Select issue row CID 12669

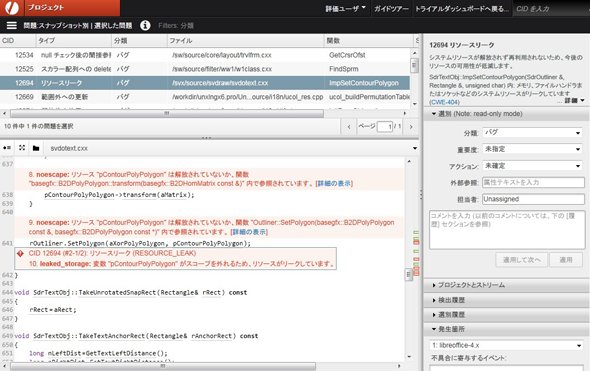(x=205, y=97)
